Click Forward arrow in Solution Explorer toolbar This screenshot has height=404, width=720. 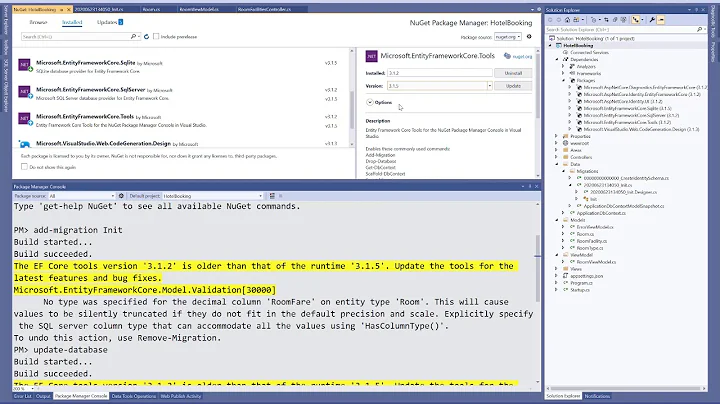pyautogui.click(x=559, y=20)
